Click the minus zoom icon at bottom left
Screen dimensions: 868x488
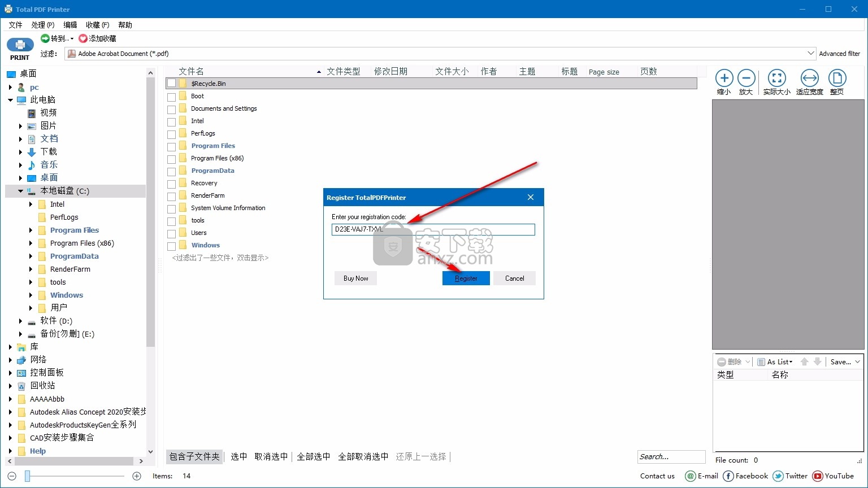(12, 476)
